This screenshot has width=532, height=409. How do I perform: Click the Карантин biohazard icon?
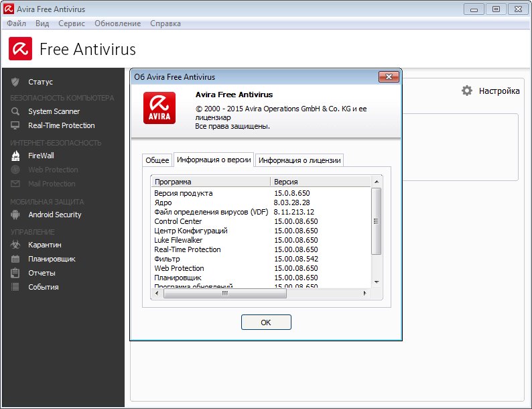point(15,244)
